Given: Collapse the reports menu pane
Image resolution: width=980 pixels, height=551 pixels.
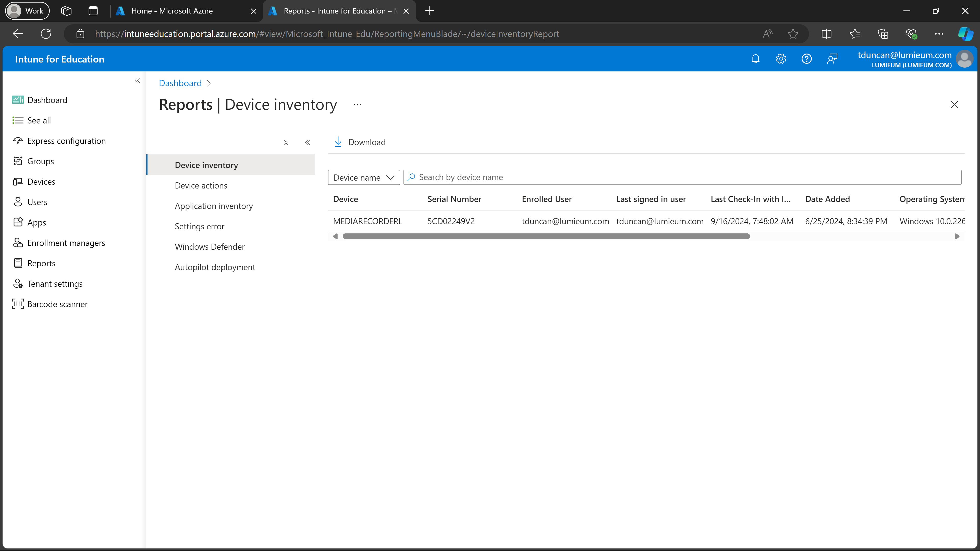Looking at the screenshot, I should tap(307, 142).
